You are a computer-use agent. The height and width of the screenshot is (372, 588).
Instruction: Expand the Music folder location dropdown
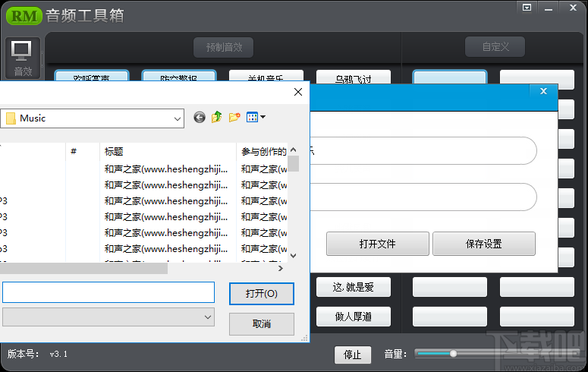point(178,118)
